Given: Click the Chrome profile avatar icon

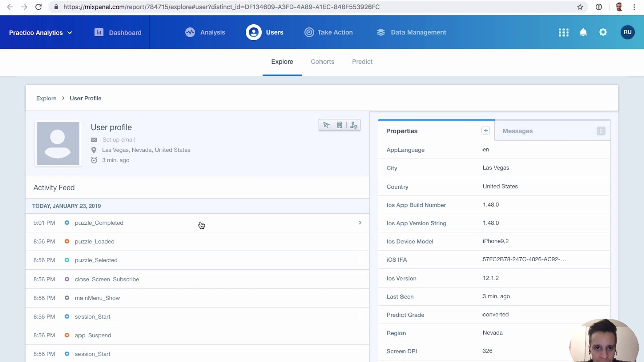Looking at the screenshot, I should pos(619,7).
